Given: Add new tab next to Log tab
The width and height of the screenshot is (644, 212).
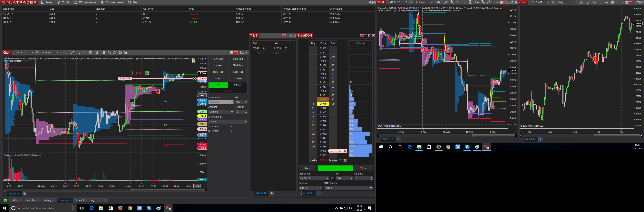Looking at the screenshot, I should [105, 200].
